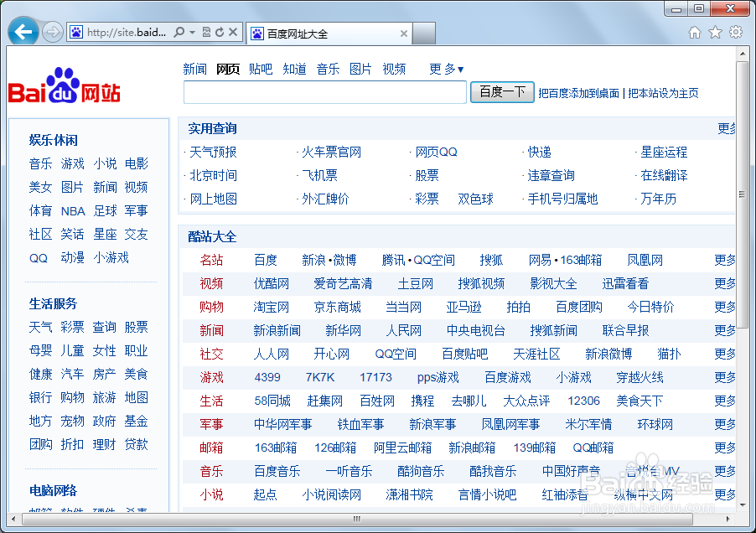
Task: Click the horizontal scrollbar right arrow
Action: pos(728,519)
